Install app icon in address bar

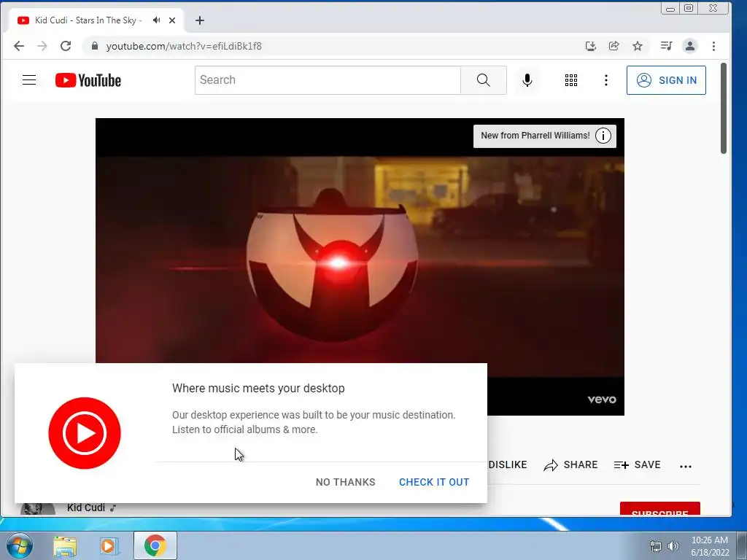coord(591,46)
